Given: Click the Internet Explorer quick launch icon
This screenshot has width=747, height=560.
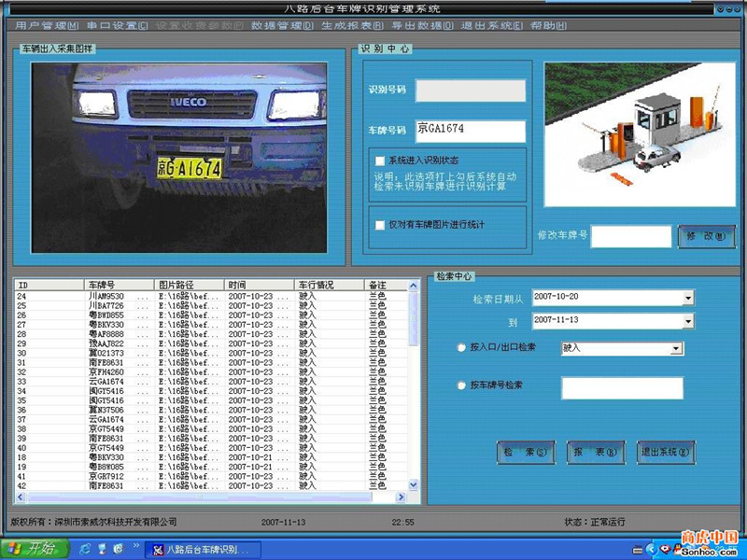Looking at the screenshot, I should point(85,548).
